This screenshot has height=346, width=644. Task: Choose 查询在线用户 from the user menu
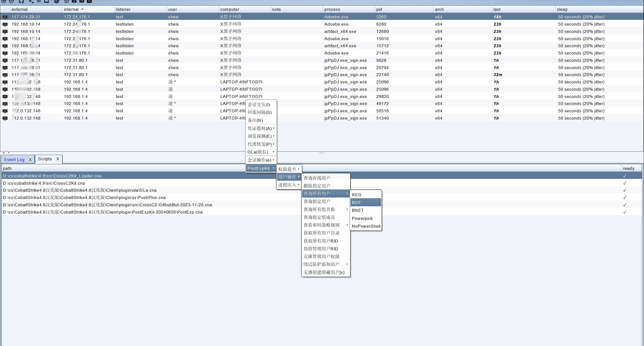pyautogui.click(x=326, y=178)
